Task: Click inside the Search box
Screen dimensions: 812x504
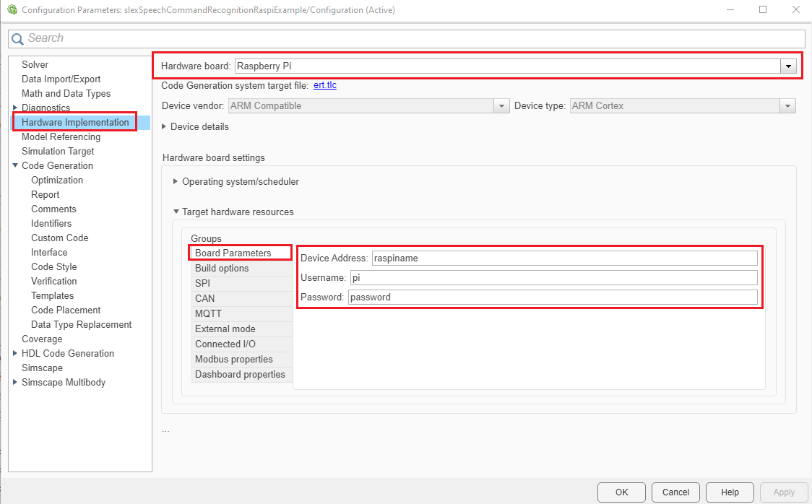Action: point(412,38)
